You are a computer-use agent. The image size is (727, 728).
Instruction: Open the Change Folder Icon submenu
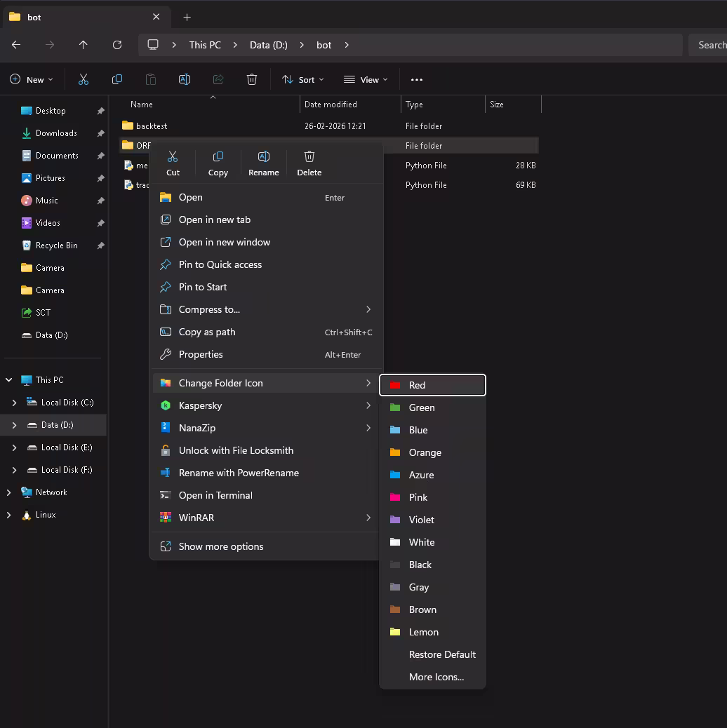coord(266,383)
